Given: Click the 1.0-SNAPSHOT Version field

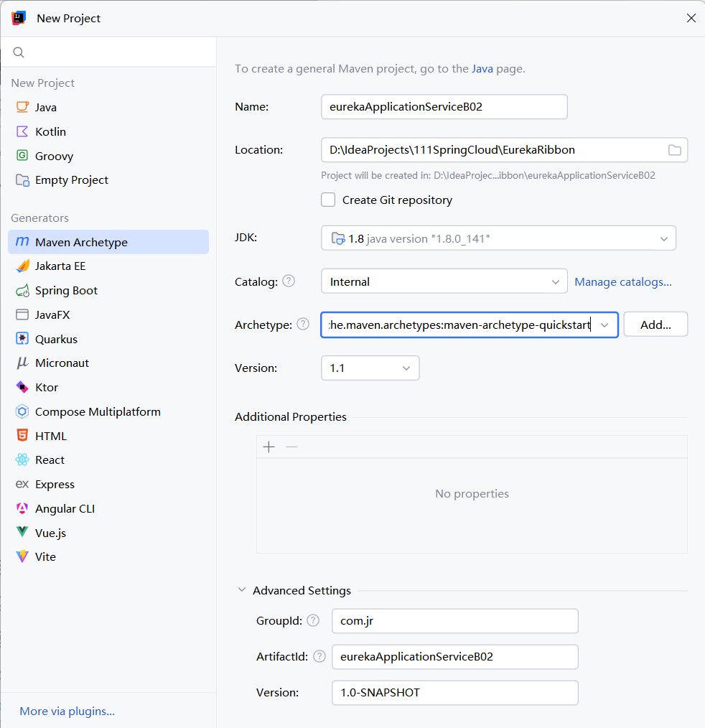Looking at the screenshot, I should [455, 692].
